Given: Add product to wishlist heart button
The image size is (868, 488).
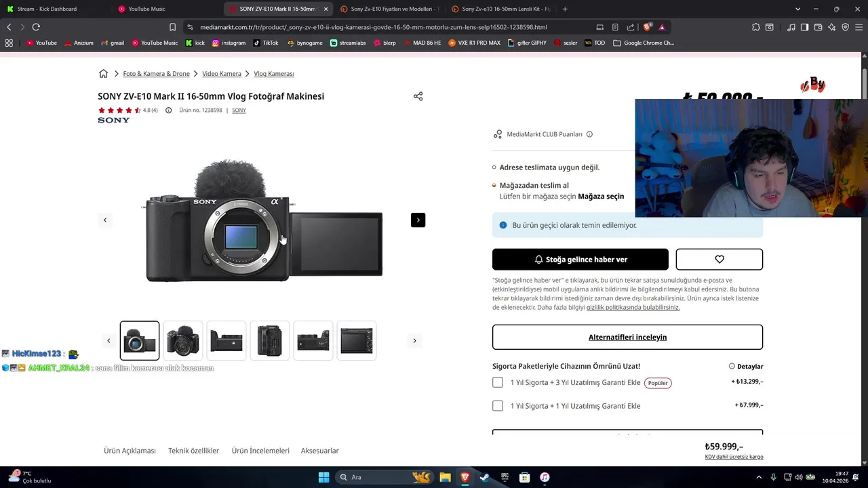Looking at the screenshot, I should (719, 259).
